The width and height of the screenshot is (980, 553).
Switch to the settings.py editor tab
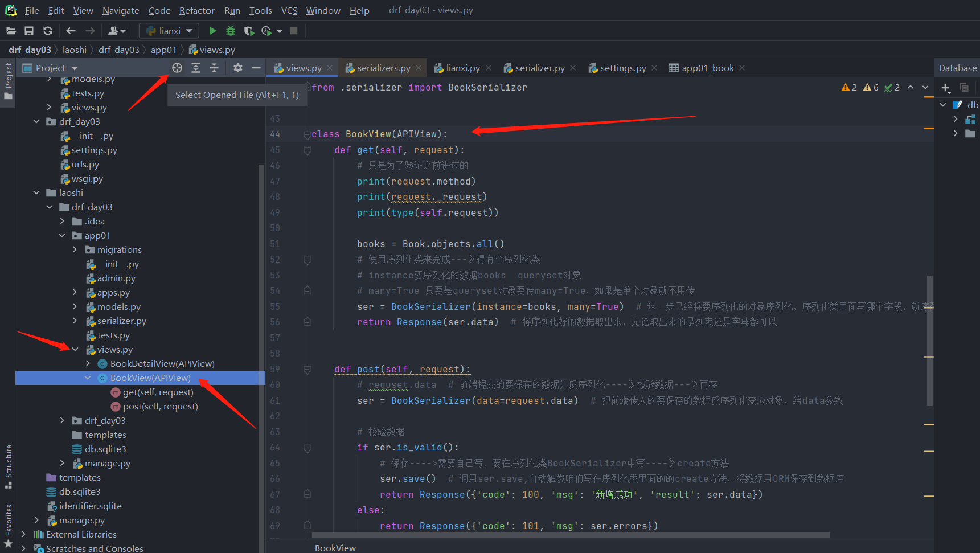623,68
